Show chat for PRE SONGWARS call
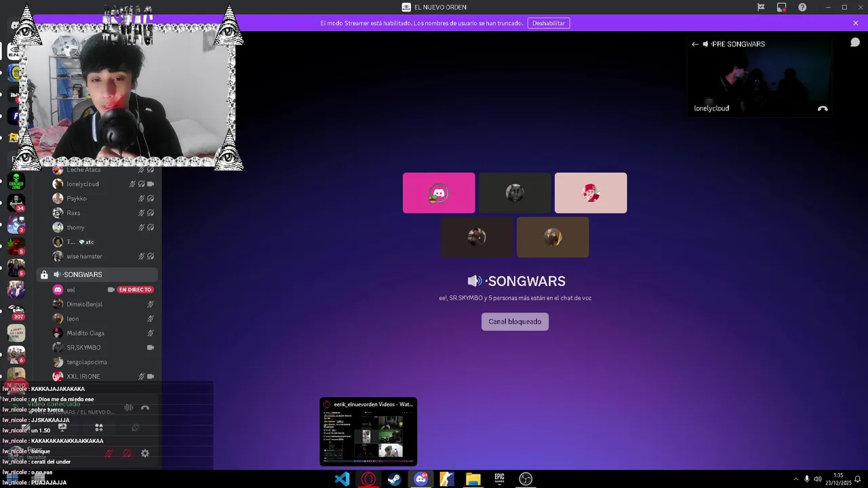Image resolution: width=868 pixels, height=488 pixels. 855,42
